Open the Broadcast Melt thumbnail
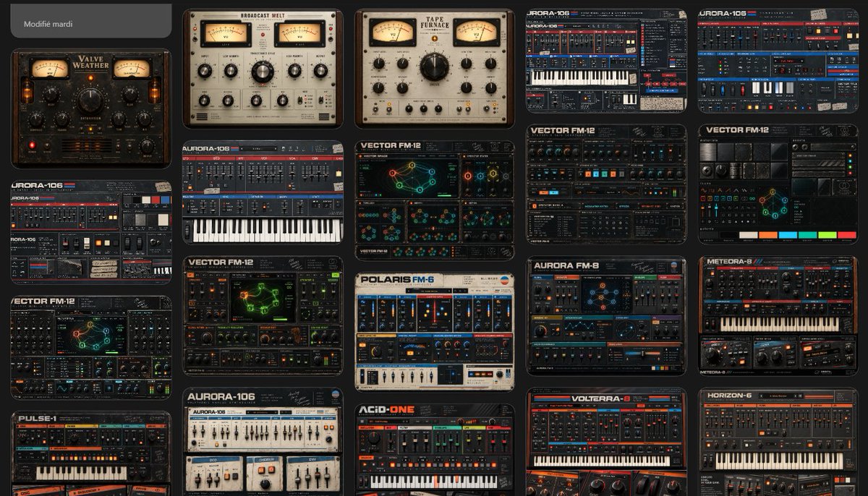The height and width of the screenshot is (496, 868). 263,69
